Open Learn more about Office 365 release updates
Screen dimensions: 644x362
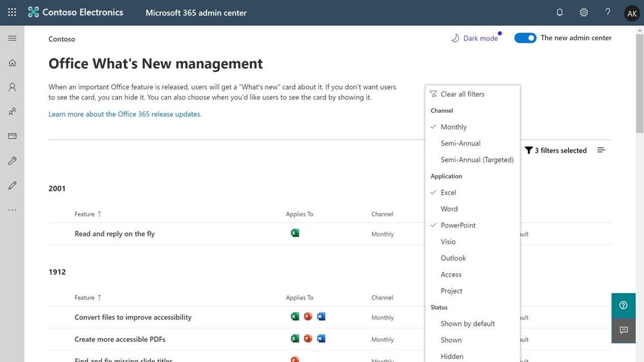tap(125, 114)
